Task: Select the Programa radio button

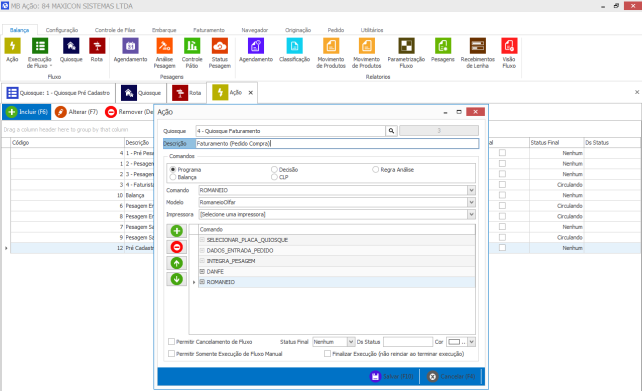Action: 173,170
